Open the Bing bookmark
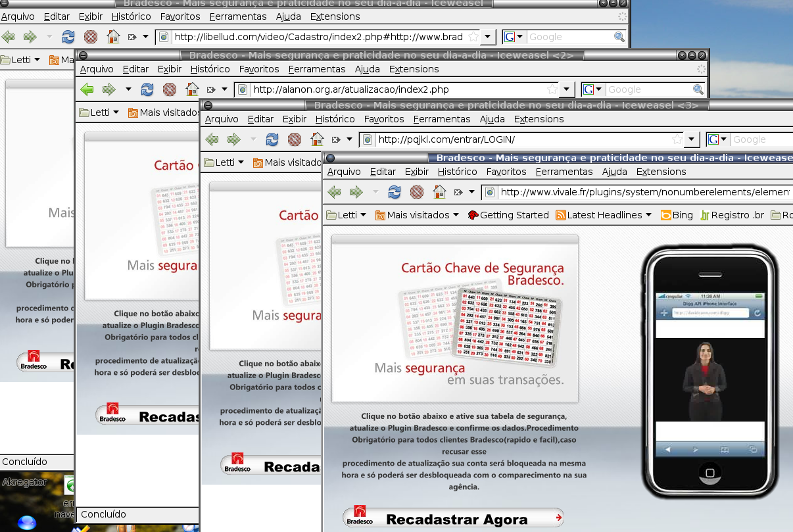793x532 pixels. click(676, 215)
